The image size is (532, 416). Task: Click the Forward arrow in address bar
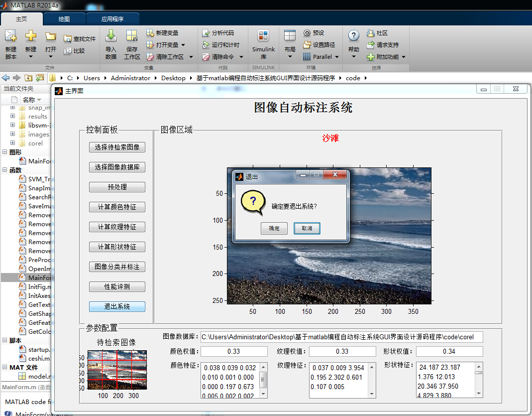pos(16,78)
